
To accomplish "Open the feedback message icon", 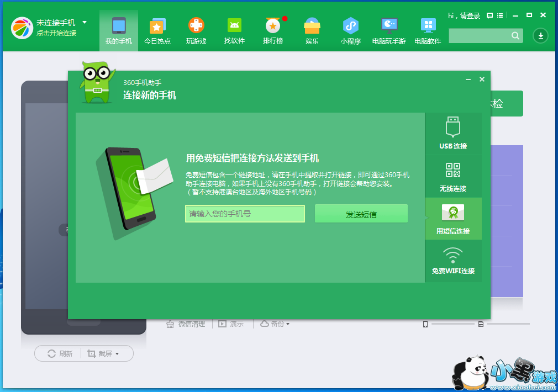I will [x=489, y=15].
